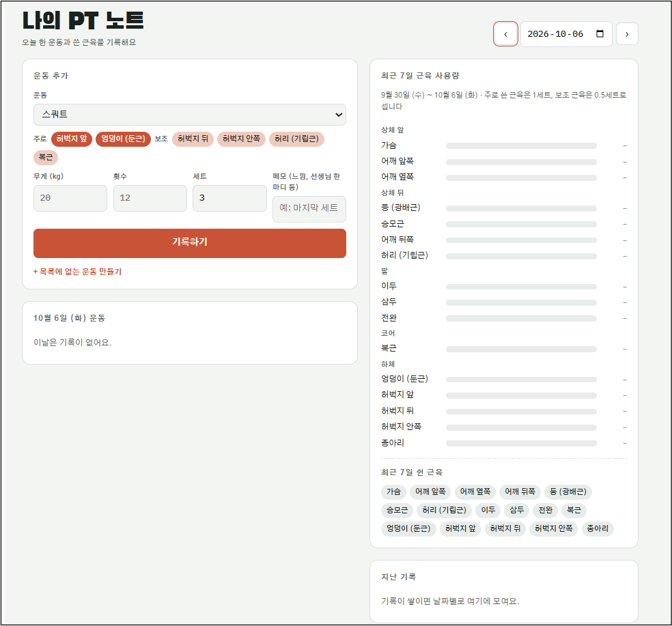Click the 허리 (기립근) rested muscle chip

(x=444, y=511)
